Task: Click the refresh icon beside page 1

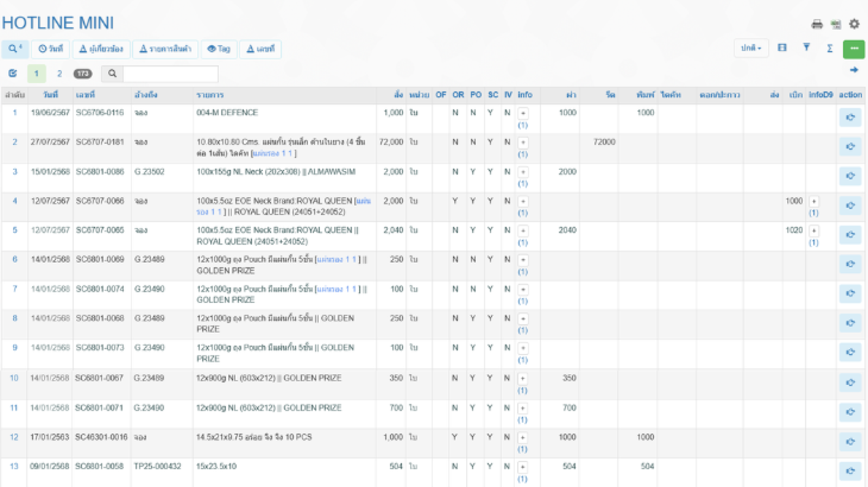Action: [x=13, y=73]
